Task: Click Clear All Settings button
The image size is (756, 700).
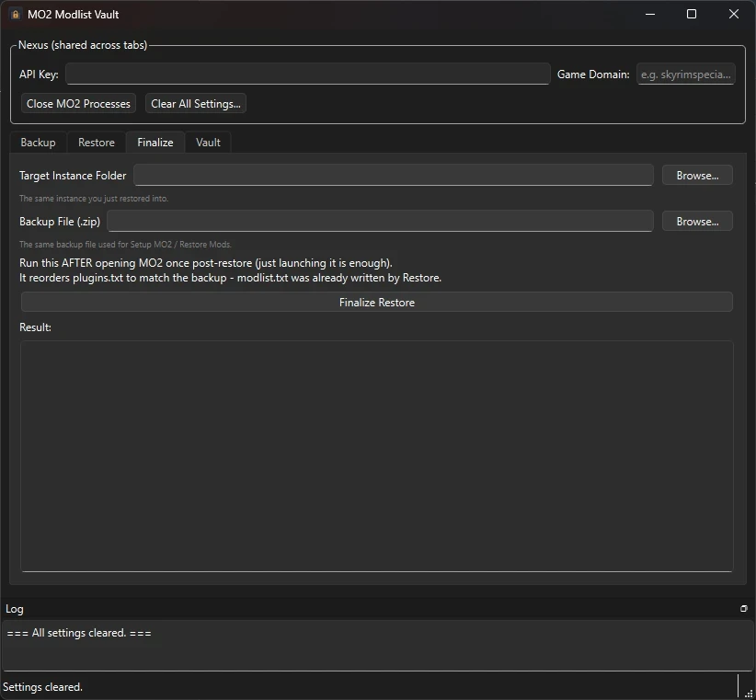Action: 196,104
